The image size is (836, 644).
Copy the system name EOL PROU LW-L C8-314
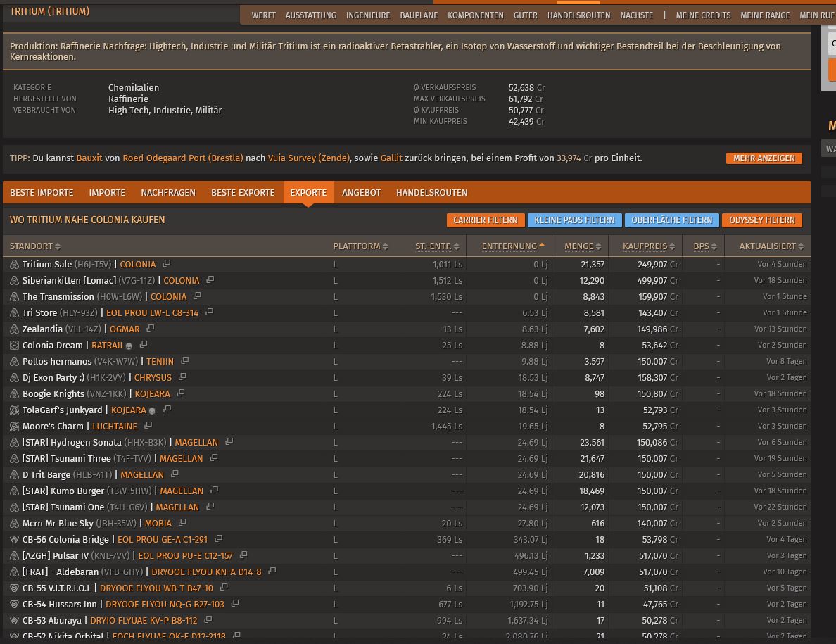209,312
